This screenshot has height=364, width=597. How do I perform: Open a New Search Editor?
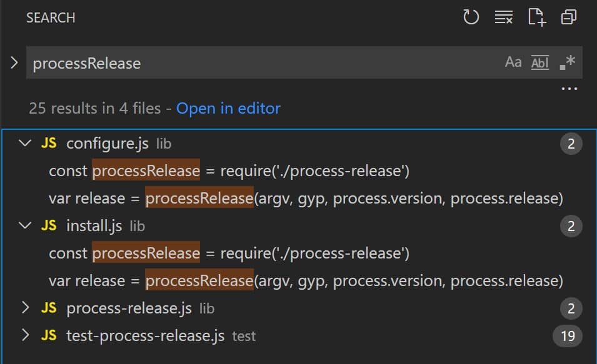536,17
